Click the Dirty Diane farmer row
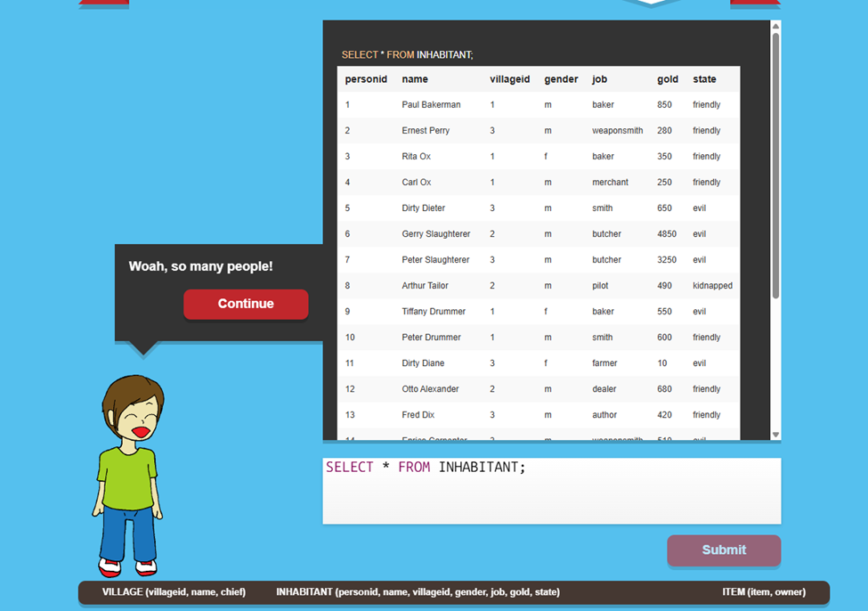 538,363
